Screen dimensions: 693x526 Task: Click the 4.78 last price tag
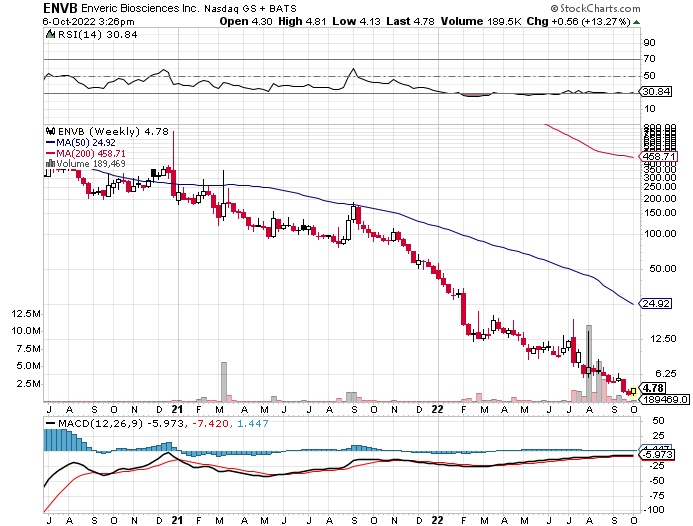click(653, 388)
